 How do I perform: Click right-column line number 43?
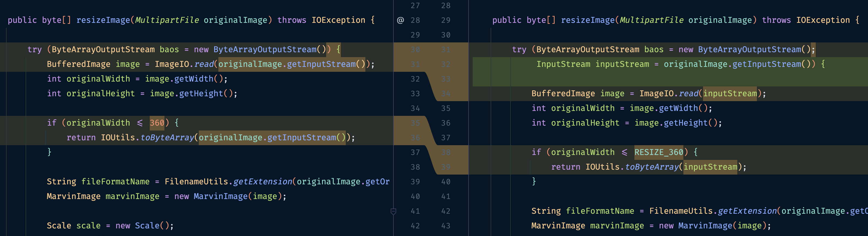pyautogui.click(x=446, y=226)
